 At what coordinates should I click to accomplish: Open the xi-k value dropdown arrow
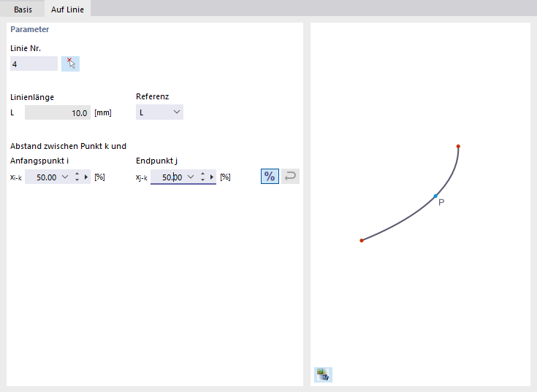click(65, 177)
